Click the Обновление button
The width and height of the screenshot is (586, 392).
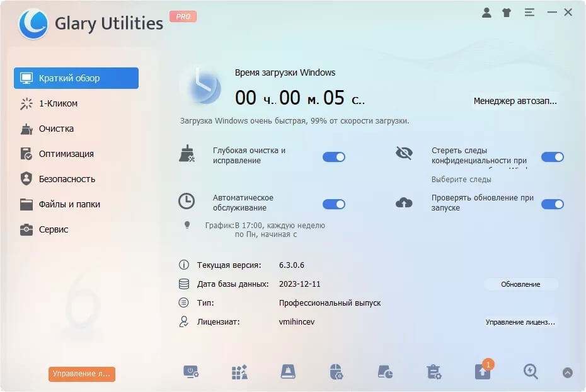pos(520,284)
